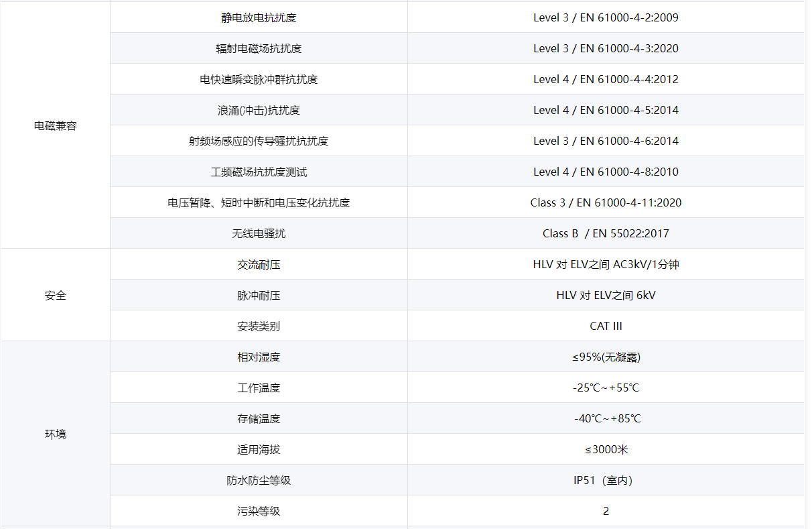Click the -40℃~+85℃ storage temperature value
The image size is (812, 529).
pyautogui.click(x=606, y=419)
